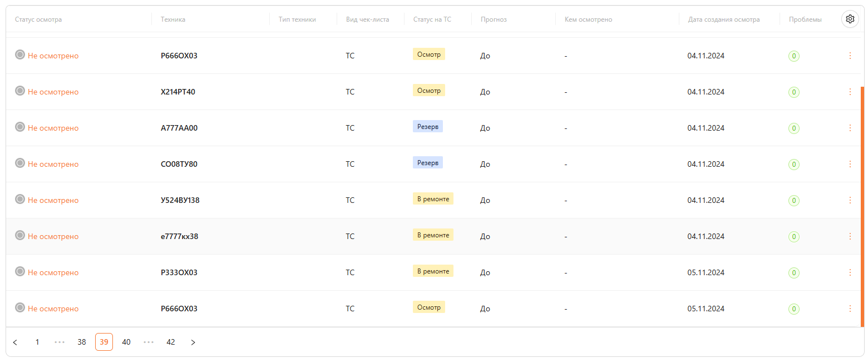Screen dimensions: 868x358
Task: Click blue "Резерв" tag in А777АА00 row
Action: [427, 127]
